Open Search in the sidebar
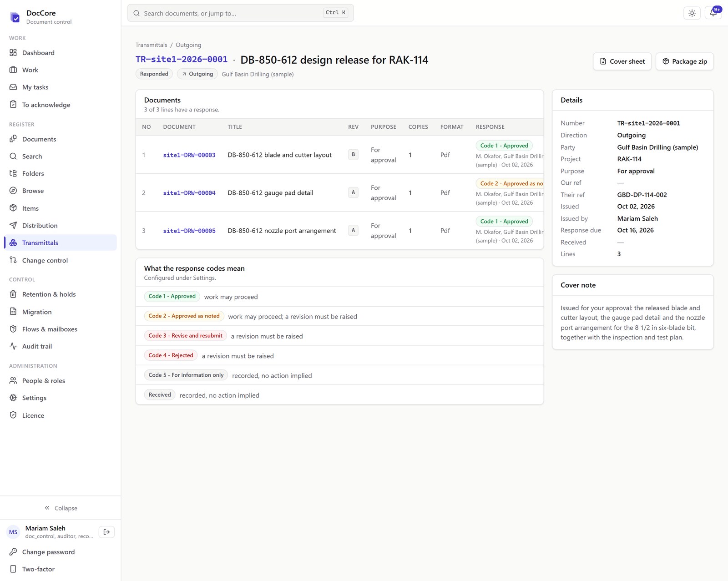 tap(60, 157)
